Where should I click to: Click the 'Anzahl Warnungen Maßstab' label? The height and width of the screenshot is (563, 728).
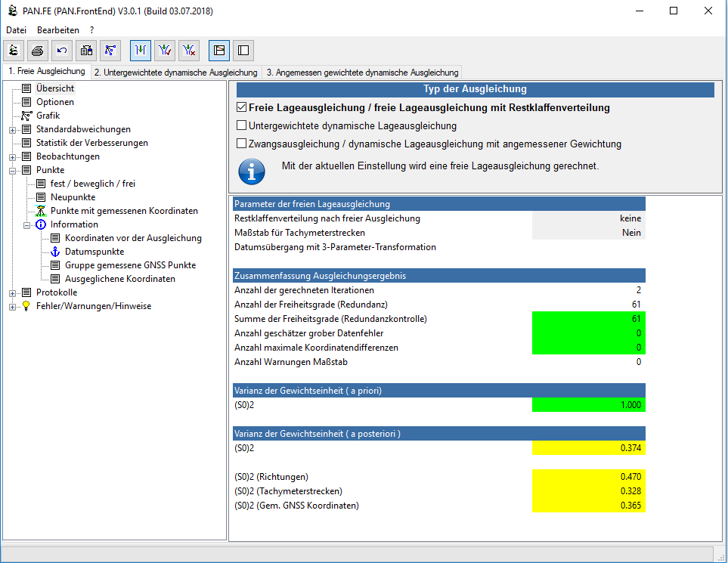(x=291, y=363)
